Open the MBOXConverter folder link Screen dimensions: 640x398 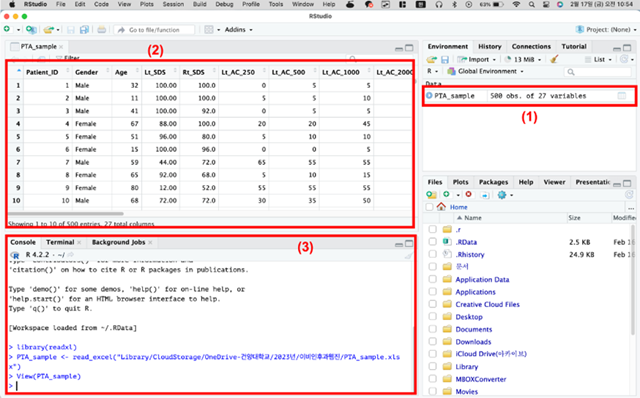point(480,379)
